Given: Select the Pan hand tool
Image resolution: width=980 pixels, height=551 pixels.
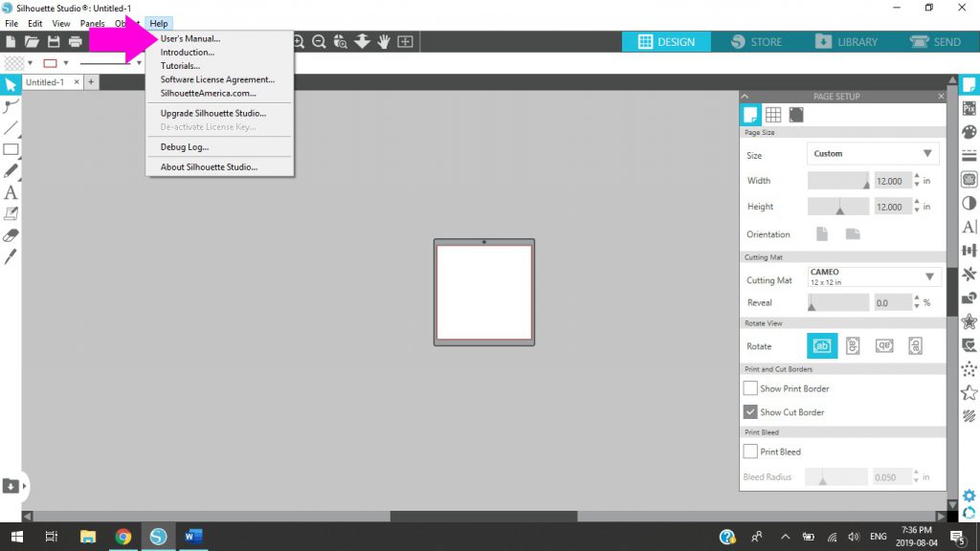Looking at the screenshot, I should [383, 42].
